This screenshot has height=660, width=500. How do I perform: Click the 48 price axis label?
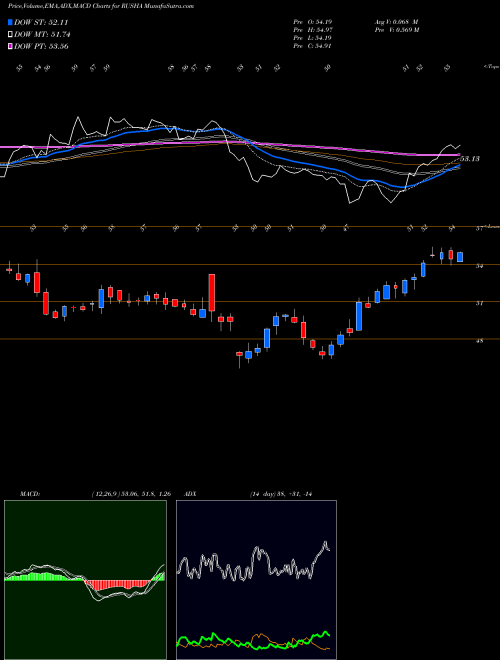pyautogui.click(x=479, y=341)
